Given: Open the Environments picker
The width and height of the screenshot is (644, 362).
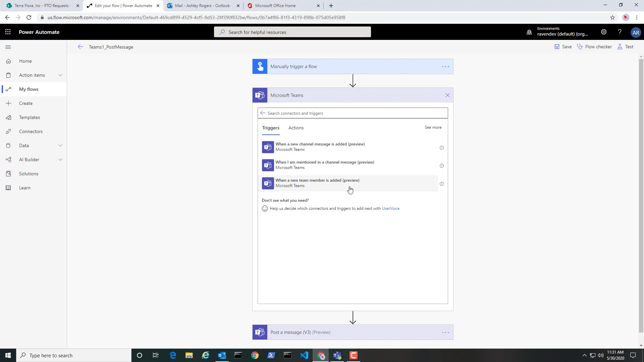Looking at the screenshot, I should click(x=558, y=32).
